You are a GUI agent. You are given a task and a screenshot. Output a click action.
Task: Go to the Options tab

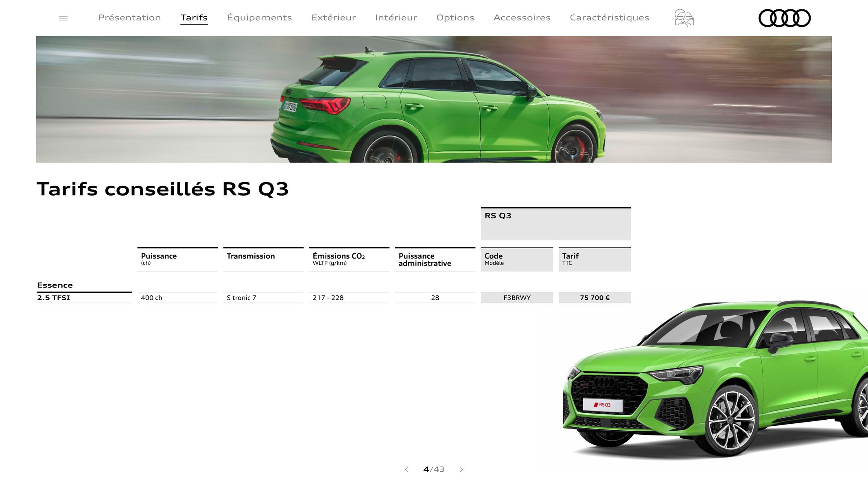[x=455, y=17]
